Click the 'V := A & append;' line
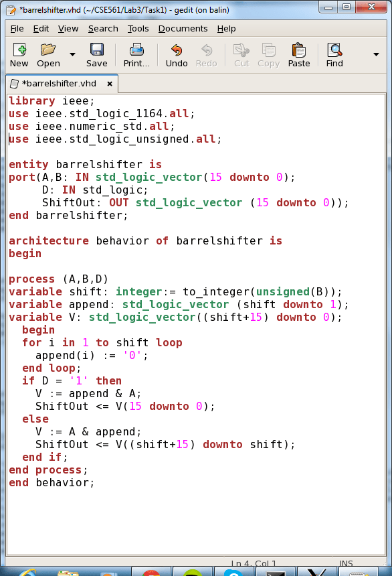 pos(88,432)
